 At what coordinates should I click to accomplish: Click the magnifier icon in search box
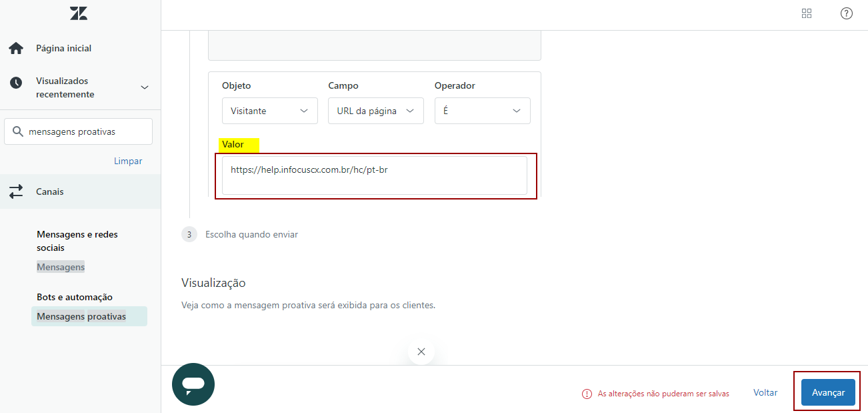coord(18,131)
